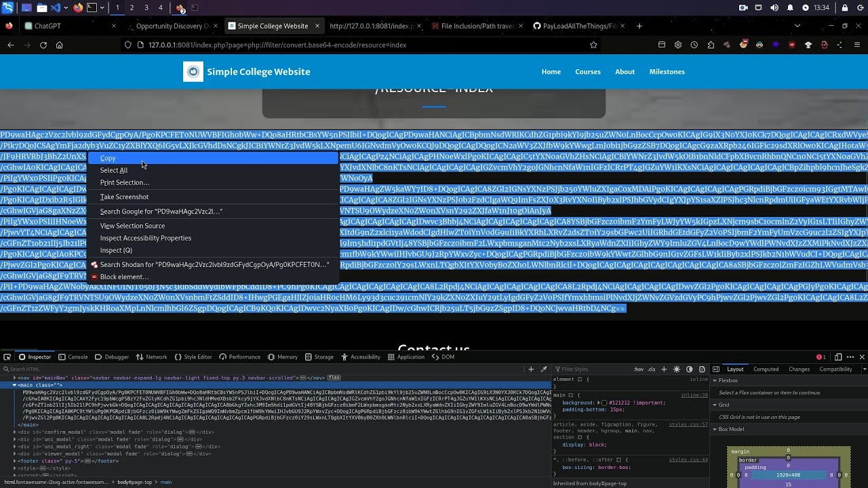Toggle dark color scheme simulation
This screenshot has width=868, height=488.
tap(689, 369)
